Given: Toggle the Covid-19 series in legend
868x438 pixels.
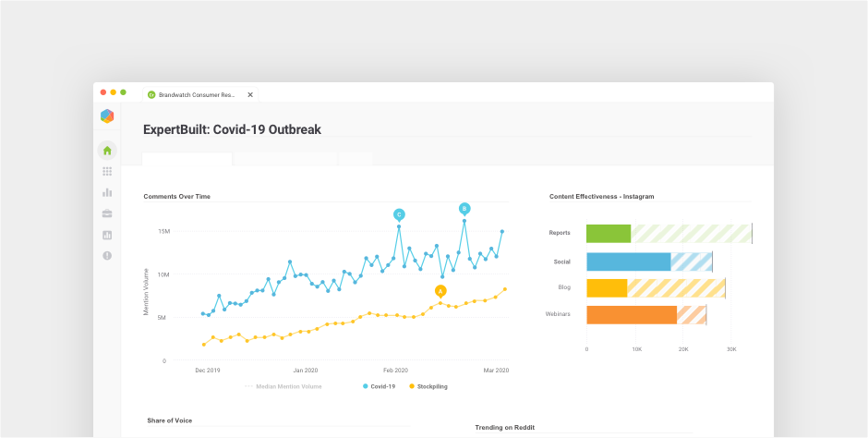Looking at the screenshot, I should 379,386.
